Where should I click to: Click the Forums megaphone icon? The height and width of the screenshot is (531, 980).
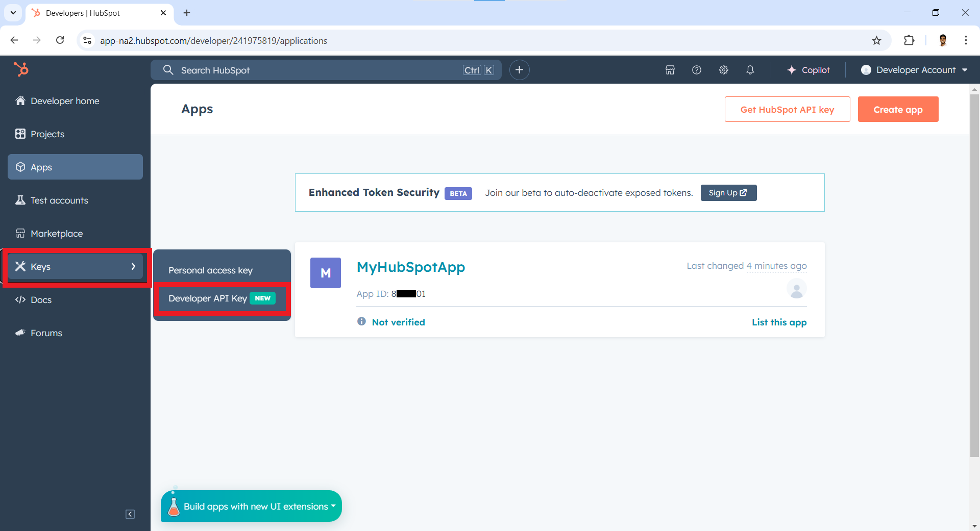click(x=20, y=333)
